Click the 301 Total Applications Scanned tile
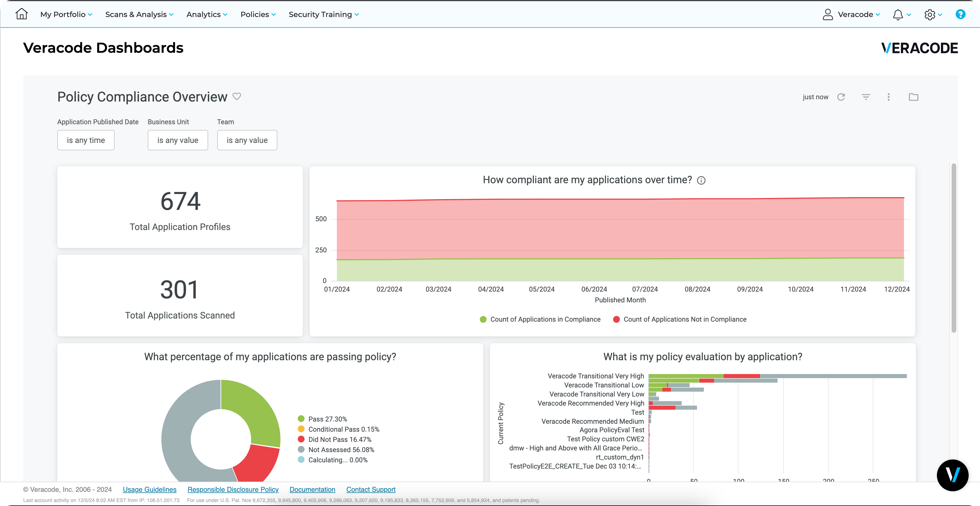 (180, 296)
